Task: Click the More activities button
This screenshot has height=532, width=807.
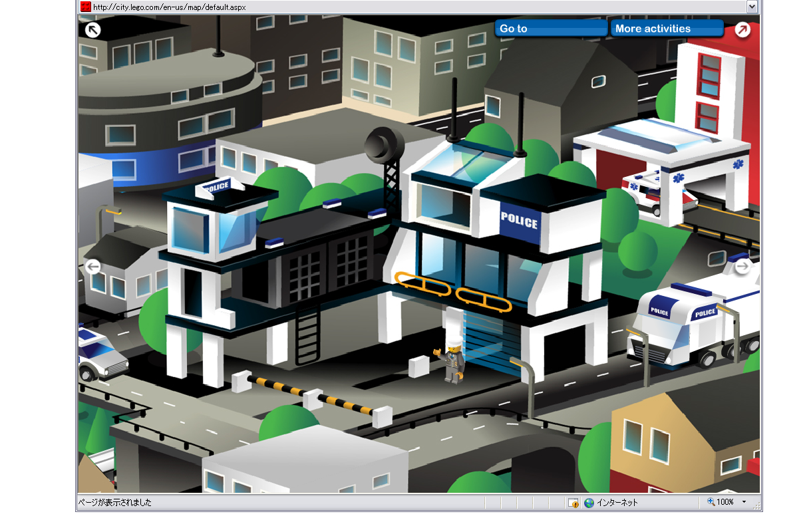Action: (x=667, y=28)
